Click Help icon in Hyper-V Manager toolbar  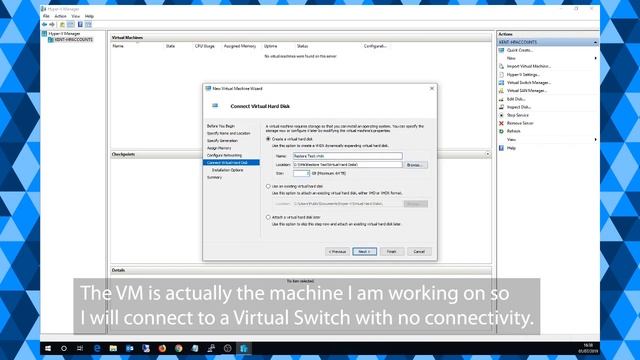80,24
